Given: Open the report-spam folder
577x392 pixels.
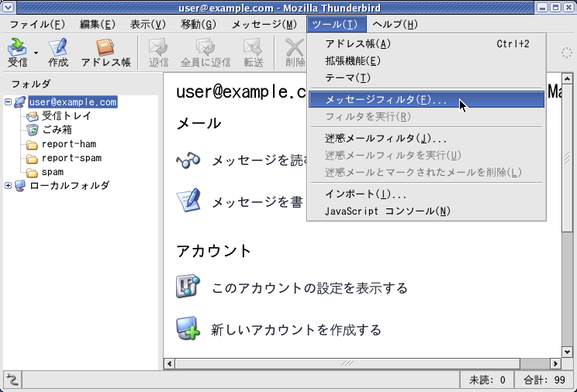Looking at the screenshot, I should 71,158.
